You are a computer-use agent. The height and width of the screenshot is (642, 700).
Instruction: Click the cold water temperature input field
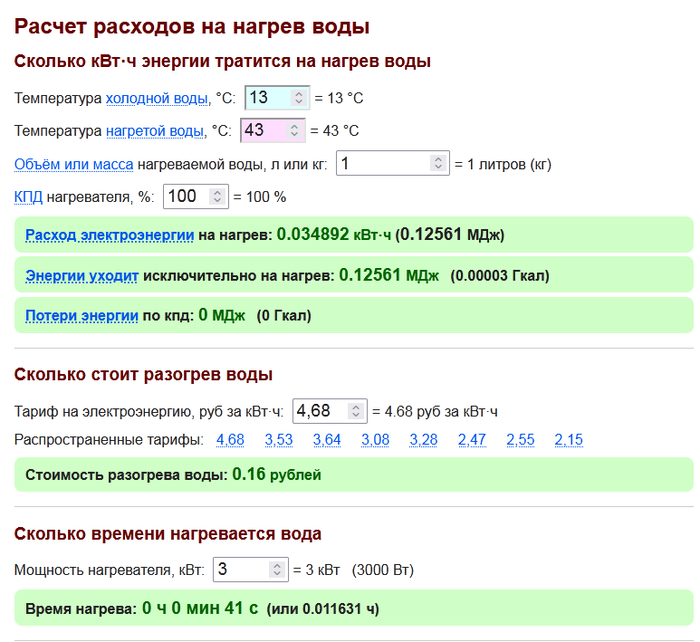267,98
